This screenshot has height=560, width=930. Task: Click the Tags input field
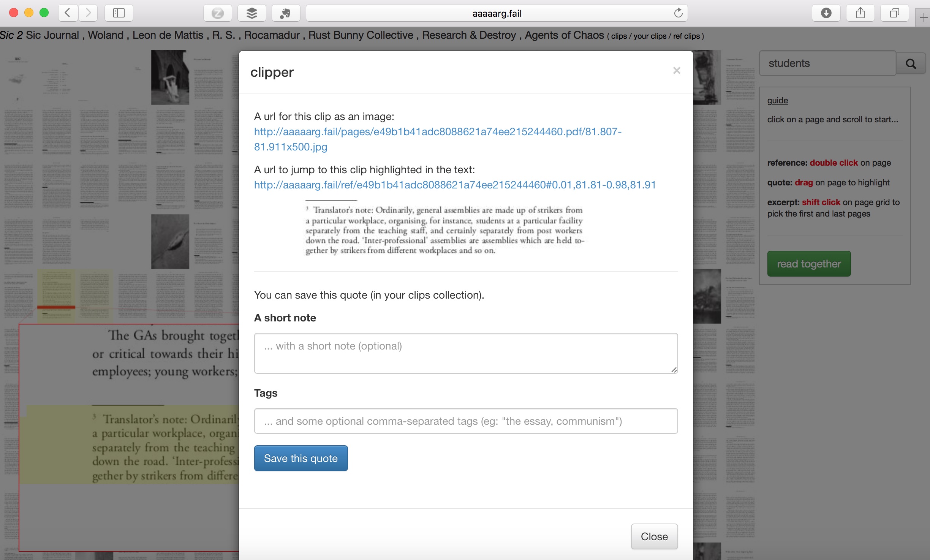[465, 421]
